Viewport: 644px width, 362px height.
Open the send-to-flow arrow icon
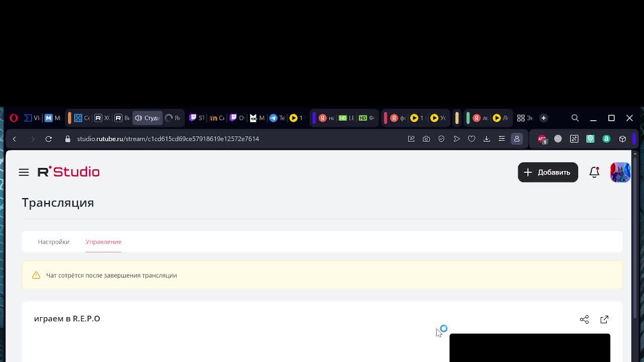click(456, 139)
